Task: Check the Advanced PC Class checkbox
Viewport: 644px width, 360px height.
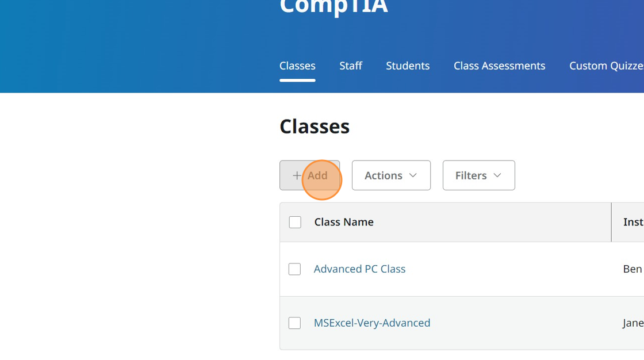Action: point(294,269)
